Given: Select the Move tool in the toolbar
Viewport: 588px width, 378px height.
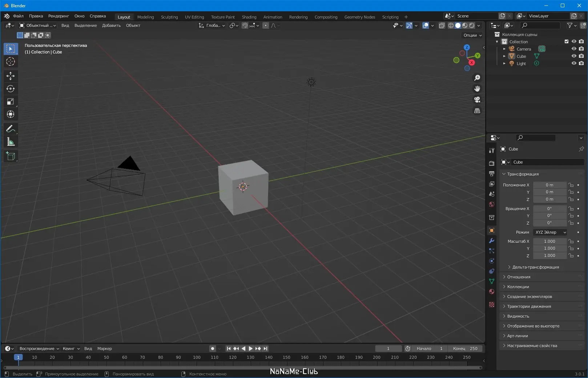Looking at the screenshot, I should point(11,76).
